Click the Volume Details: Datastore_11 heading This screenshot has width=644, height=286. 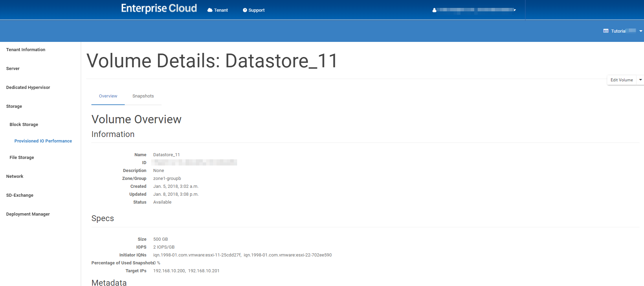[212, 61]
